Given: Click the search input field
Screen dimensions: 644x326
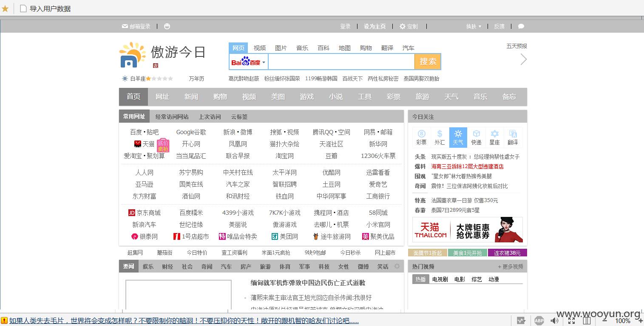Looking at the screenshot, I should pos(341,62).
